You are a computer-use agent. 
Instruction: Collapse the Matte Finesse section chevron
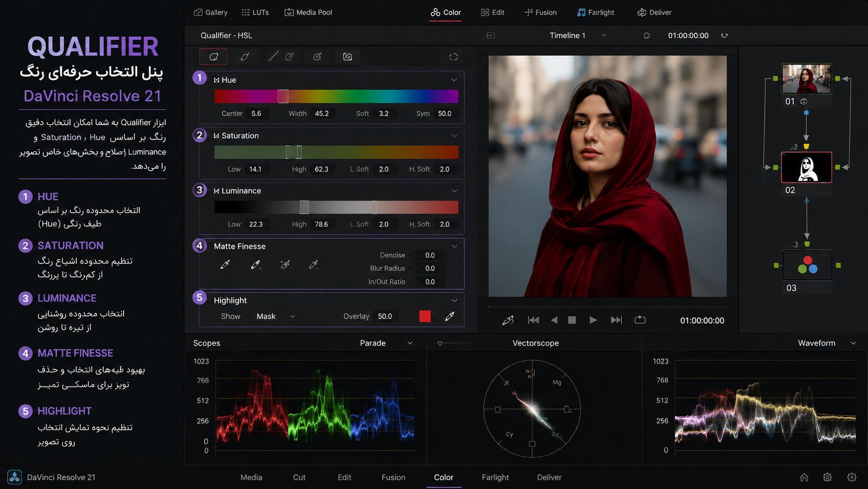[x=454, y=246]
